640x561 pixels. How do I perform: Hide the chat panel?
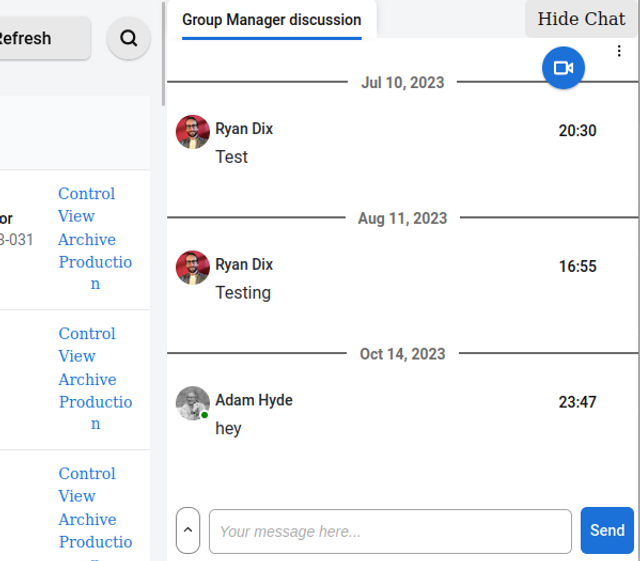click(x=581, y=19)
